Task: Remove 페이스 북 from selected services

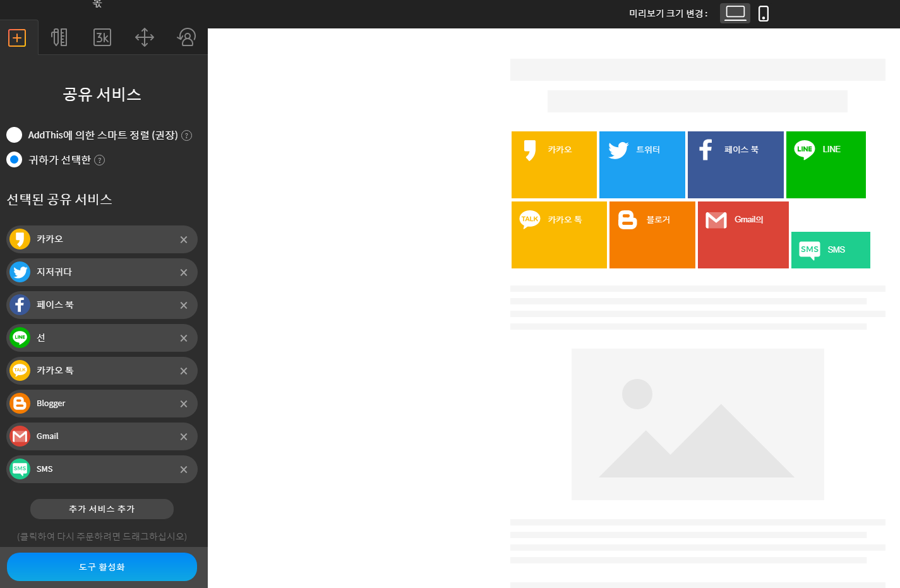Action: click(184, 306)
